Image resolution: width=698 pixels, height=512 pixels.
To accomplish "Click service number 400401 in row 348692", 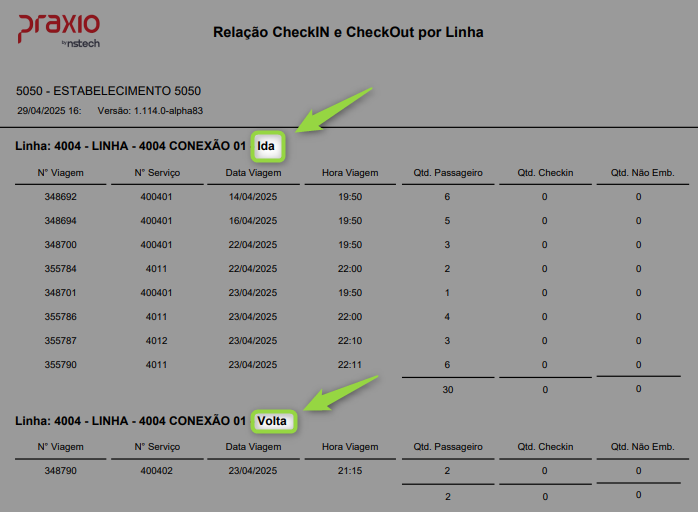I will coord(156,197).
